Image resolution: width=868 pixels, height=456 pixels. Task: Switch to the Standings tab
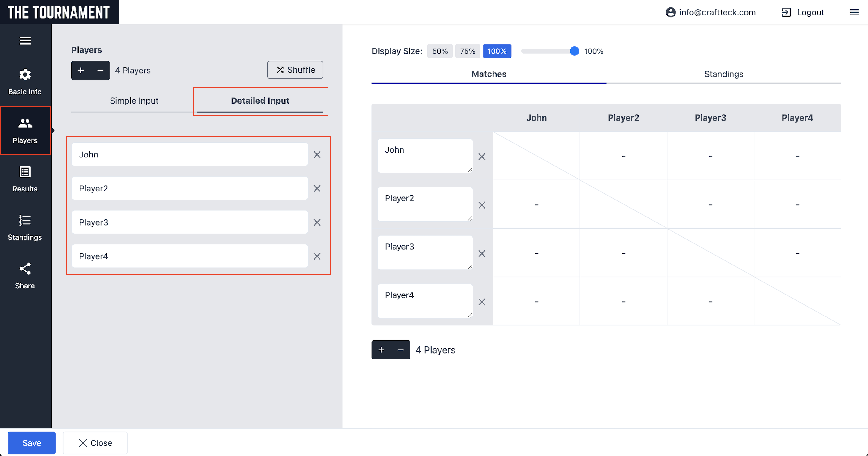tap(723, 74)
